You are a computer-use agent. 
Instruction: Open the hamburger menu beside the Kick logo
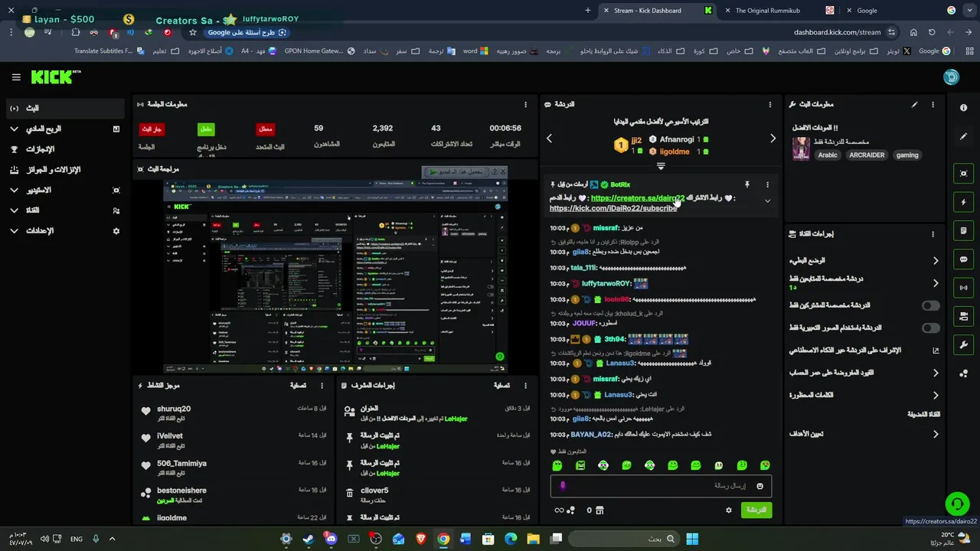tap(16, 77)
